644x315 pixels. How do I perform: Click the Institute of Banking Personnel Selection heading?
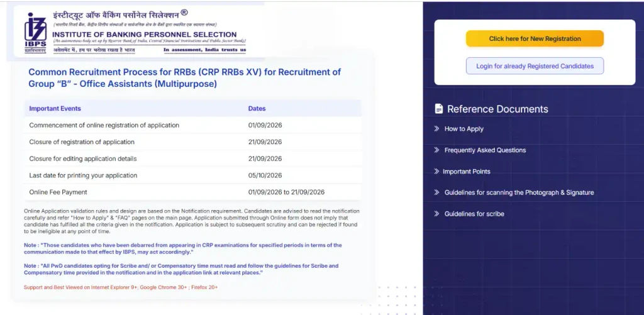144,35
